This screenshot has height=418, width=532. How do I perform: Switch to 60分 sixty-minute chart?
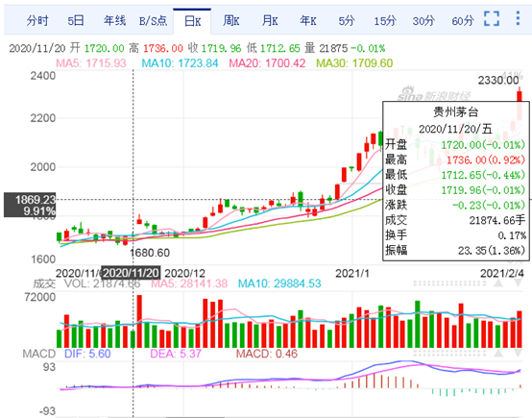click(463, 21)
